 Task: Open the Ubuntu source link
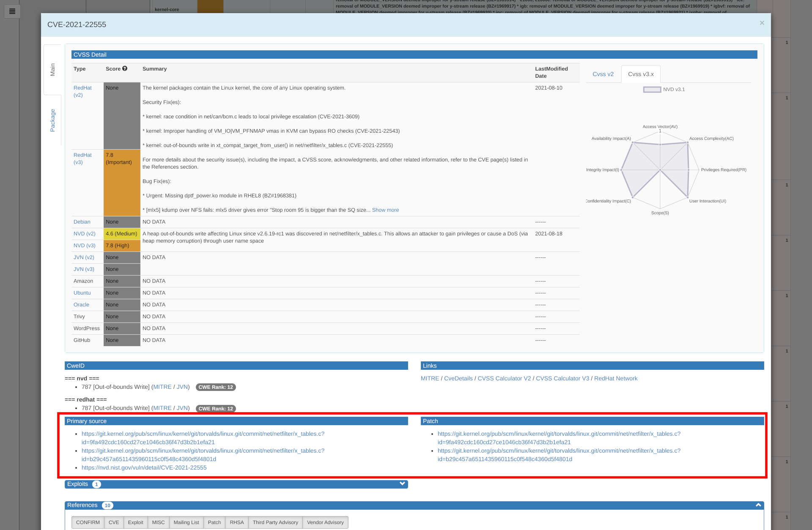[82, 293]
